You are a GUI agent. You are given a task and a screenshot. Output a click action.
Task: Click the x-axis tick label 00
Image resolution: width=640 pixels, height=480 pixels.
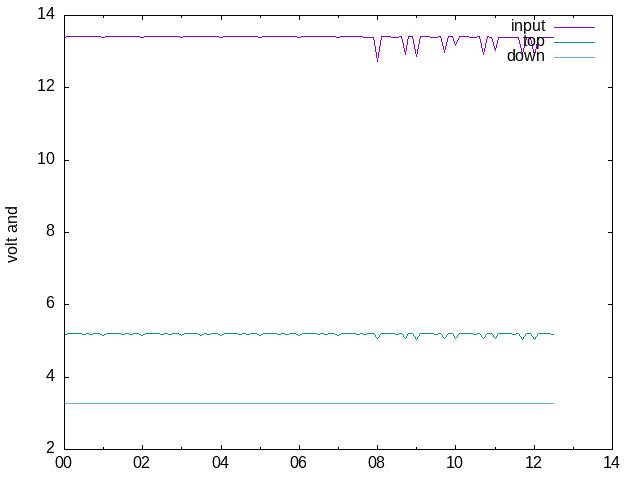pyautogui.click(x=64, y=463)
